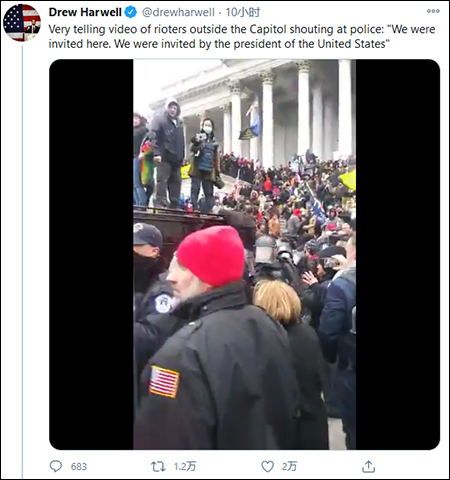Play the Capitol crowd video
Screen dimensions: 450x480
(244, 254)
